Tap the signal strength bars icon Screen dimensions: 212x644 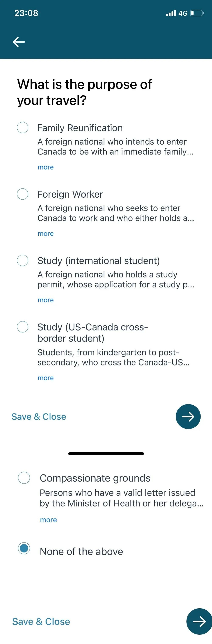coord(171,13)
